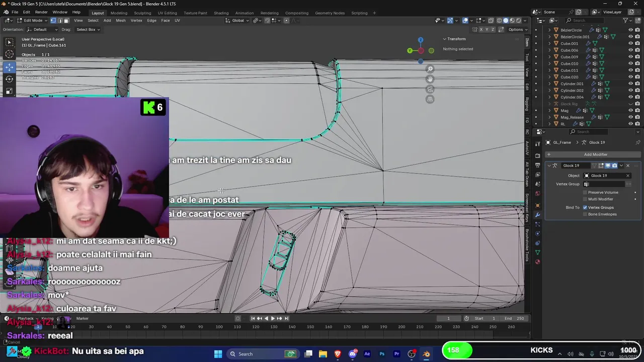The height and width of the screenshot is (362, 644).
Task: Collapse the Glock 19 modifier panel
Action: pos(549,165)
